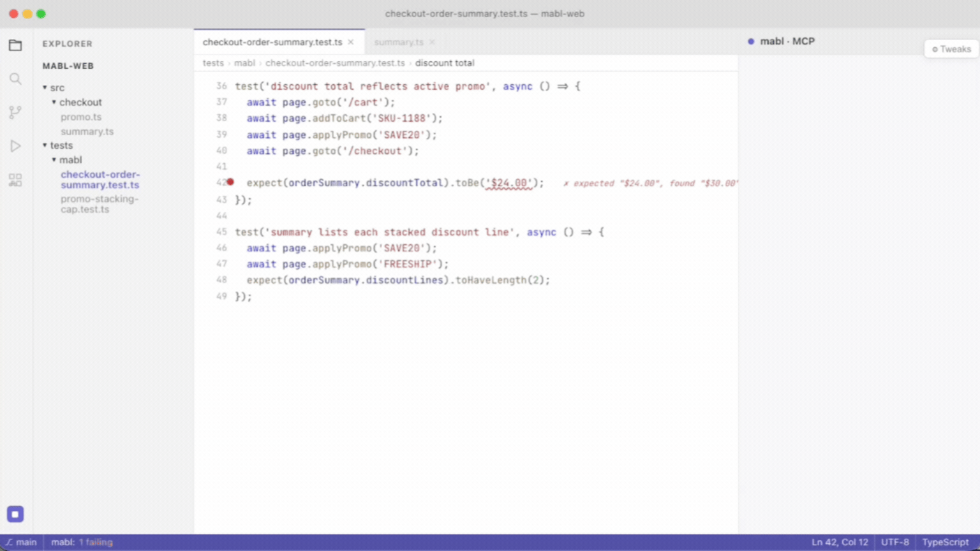
Task: Open the Run and Debug play icon
Action: point(15,146)
